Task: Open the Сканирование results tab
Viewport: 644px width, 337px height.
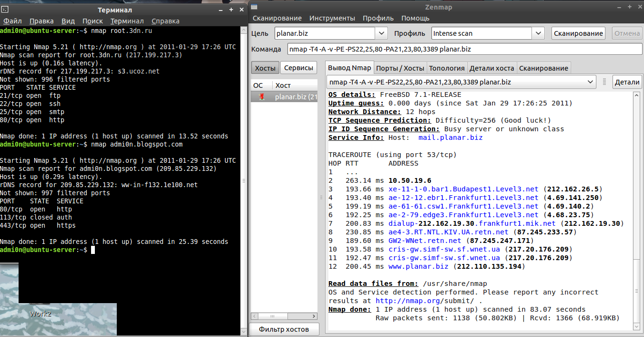Action: pos(543,68)
